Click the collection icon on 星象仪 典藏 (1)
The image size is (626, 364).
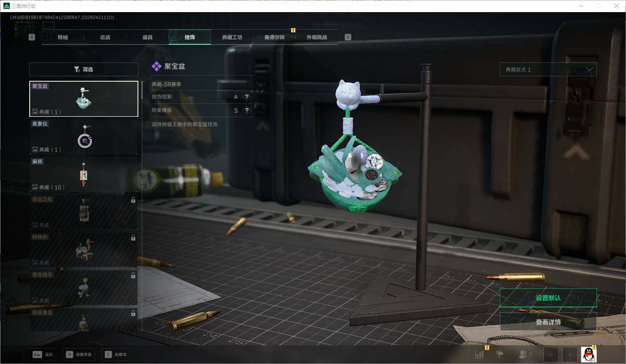35,150
